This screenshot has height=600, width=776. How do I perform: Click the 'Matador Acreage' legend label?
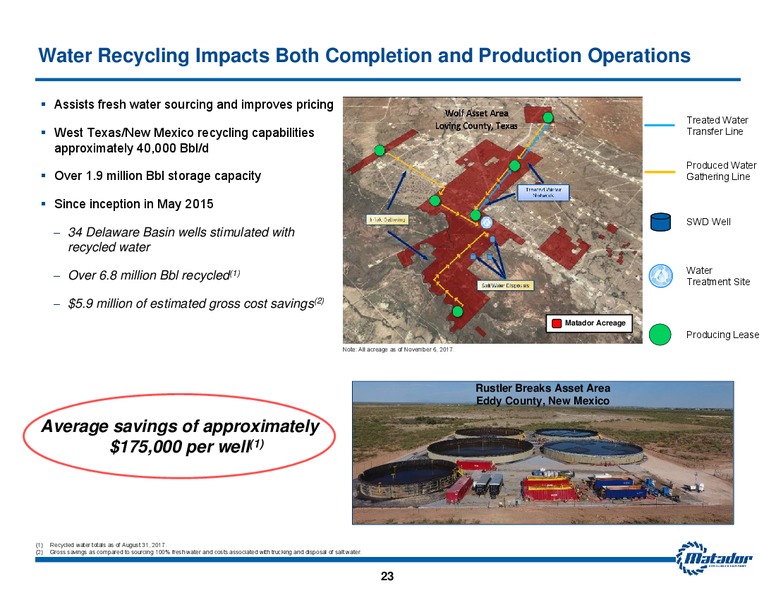coord(595,323)
